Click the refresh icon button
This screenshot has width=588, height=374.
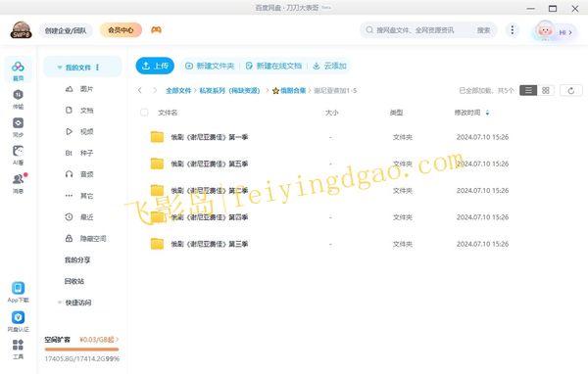point(571,91)
